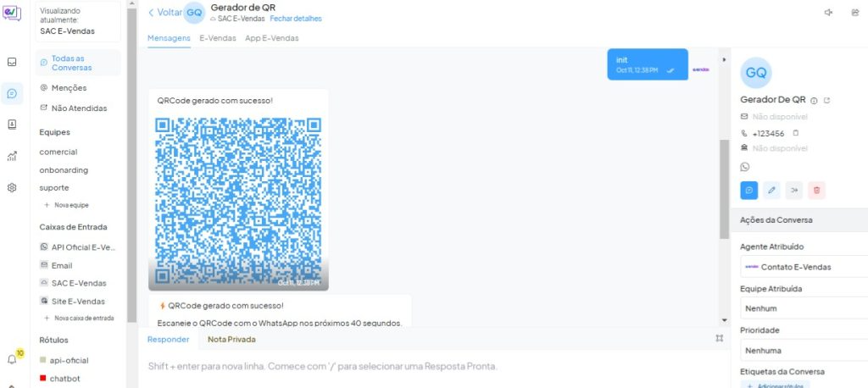
Task: Collapse the contact panel arrow
Action: tap(724, 60)
